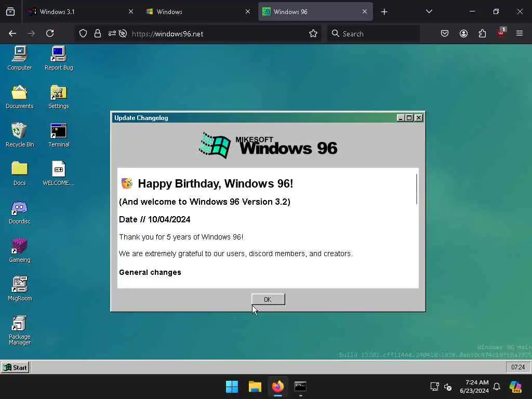Image resolution: width=532 pixels, height=399 pixels.
Task: Open the Pocket save icon
Action: 445,33
